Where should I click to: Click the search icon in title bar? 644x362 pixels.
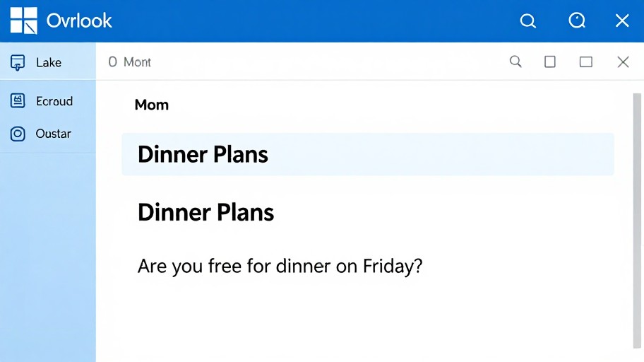[527, 21]
